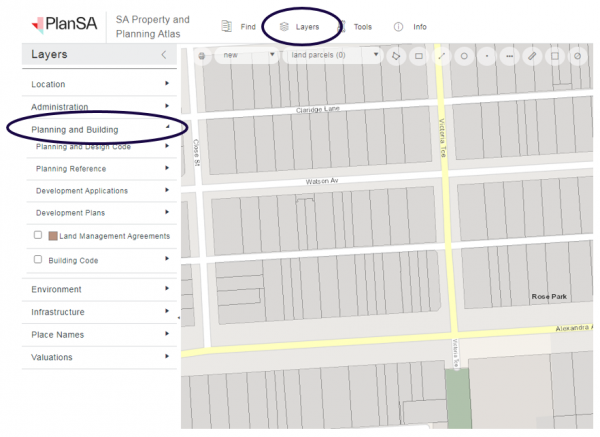Select the rectangle selection tool in toolbar
This screenshot has height=437, width=600.
coord(419,56)
